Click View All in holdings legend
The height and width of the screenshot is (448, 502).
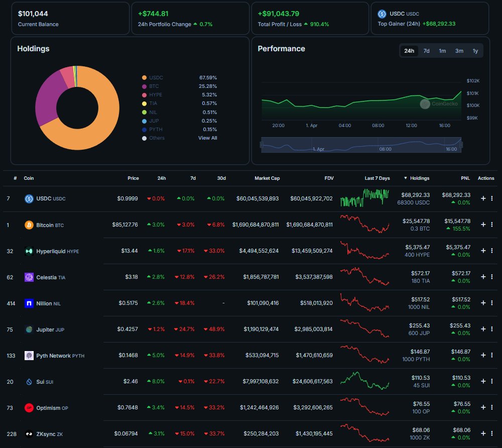pyautogui.click(x=207, y=138)
